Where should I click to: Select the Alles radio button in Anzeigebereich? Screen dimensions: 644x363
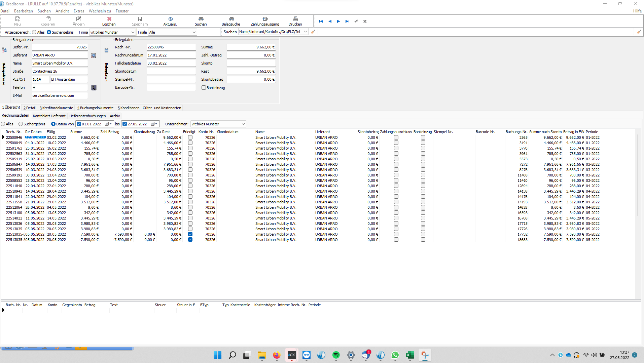[34, 32]
